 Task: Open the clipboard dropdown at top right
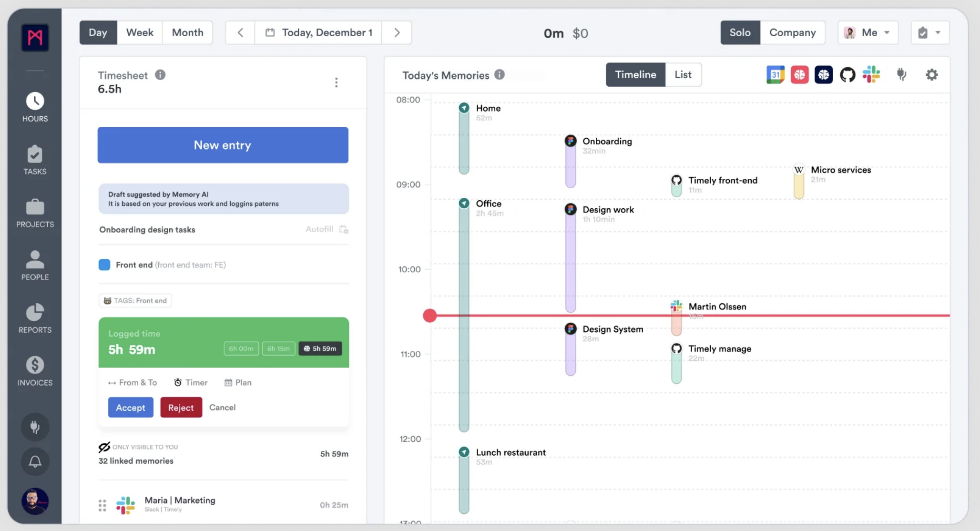(929, 32)
